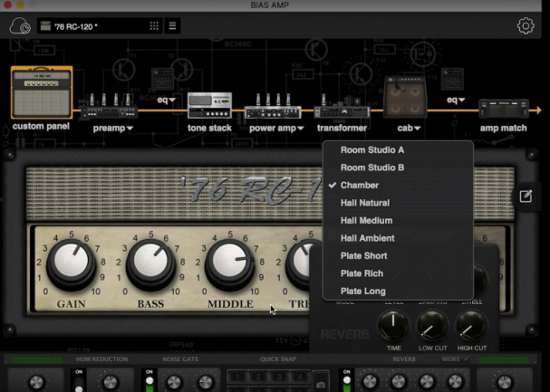Click the Quick Snap camera icon
The image size is (550, 392).
[x=321, y=384]
